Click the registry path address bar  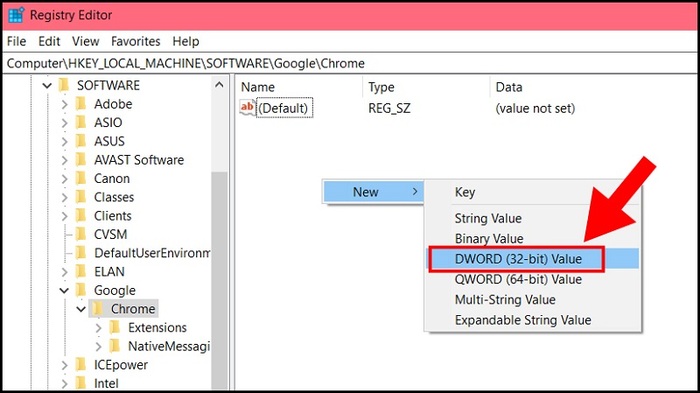tap(350, 63)
